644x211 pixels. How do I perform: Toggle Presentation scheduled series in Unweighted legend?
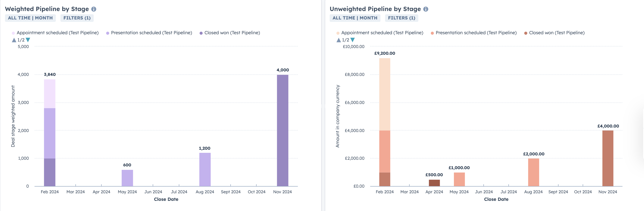click(x=476, y=33)
